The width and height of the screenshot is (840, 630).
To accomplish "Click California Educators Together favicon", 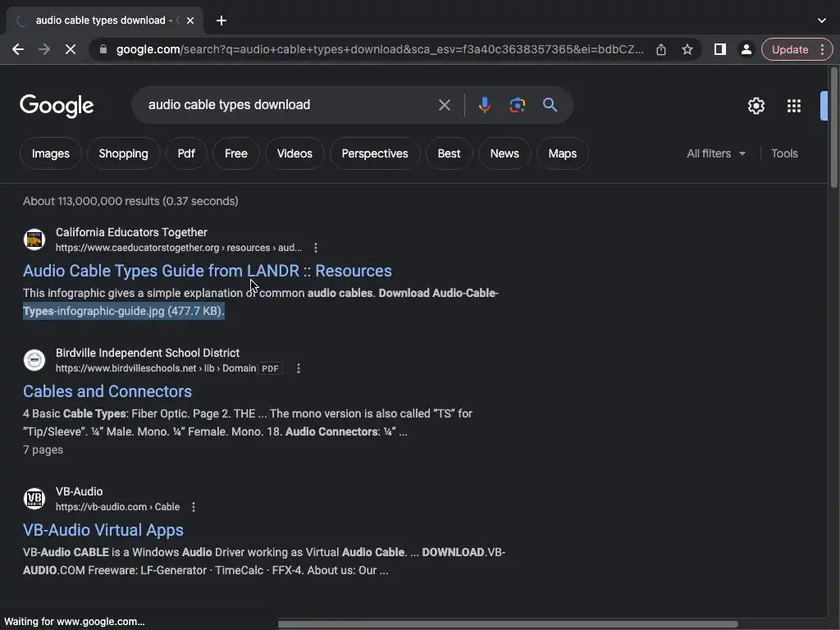I will pyautogui.click(x=34, y=240).
